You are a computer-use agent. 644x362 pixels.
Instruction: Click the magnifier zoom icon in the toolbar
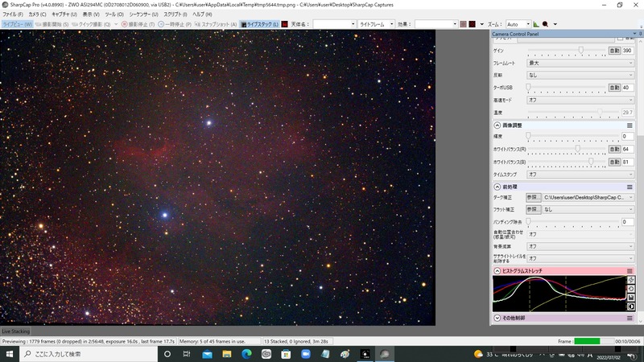tap(546, 24)
